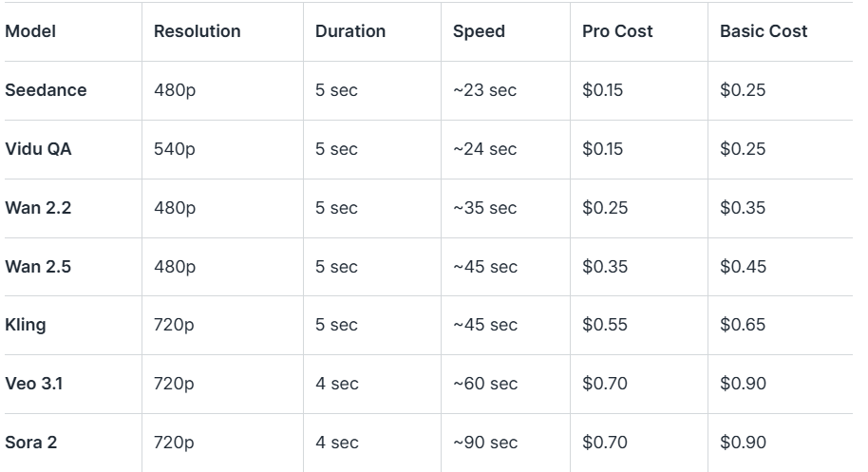The width and height of the screenshot is (868, 472).
Task: Click the Speed column header
Action: (479, 31)
